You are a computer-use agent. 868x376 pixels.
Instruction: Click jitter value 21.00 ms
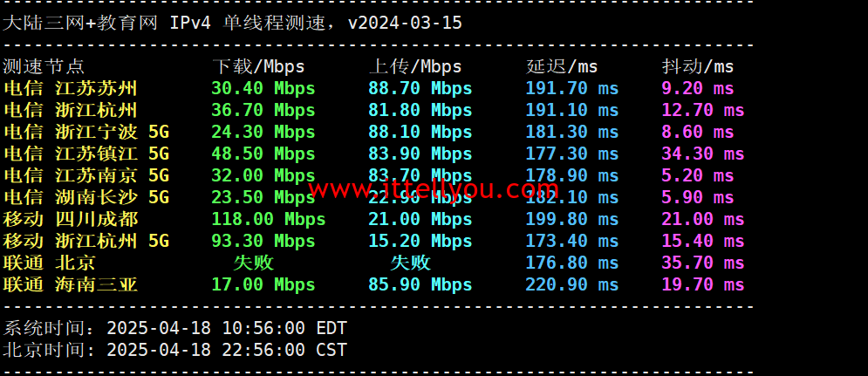[703, 219]
